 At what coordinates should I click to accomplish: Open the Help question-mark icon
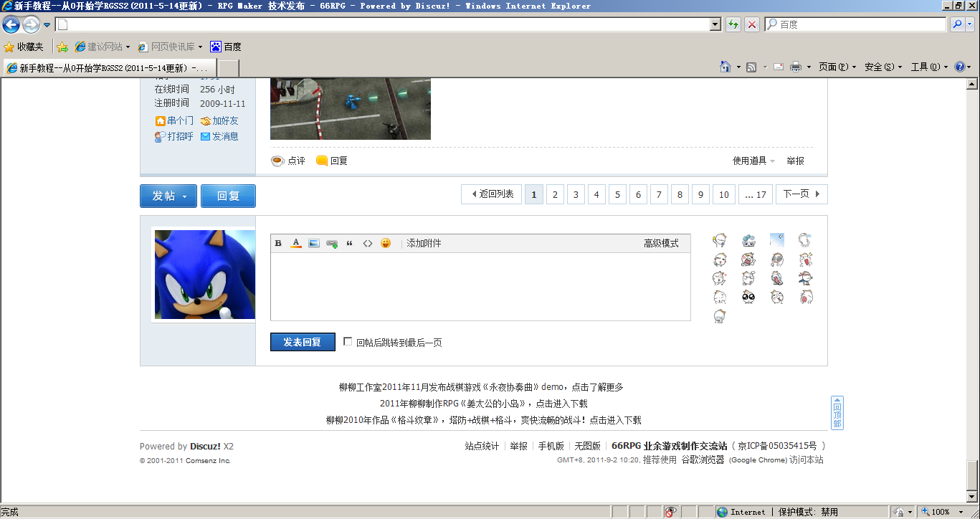[960, 67]
